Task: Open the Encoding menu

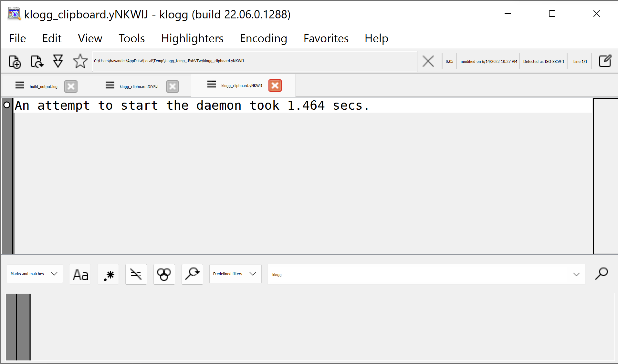Action: (x=264, y=38)
